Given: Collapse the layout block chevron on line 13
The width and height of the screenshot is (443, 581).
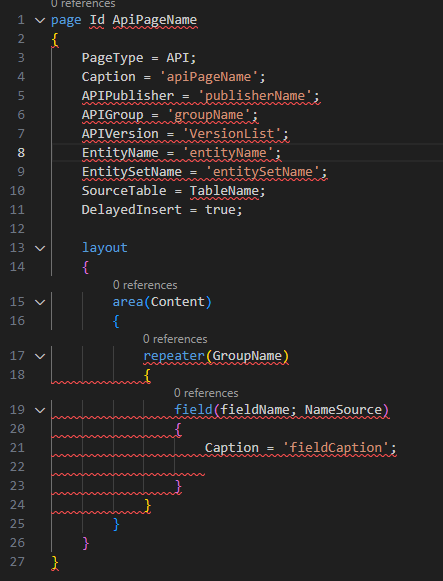Looking at the screenshot, I should point(40,248).
